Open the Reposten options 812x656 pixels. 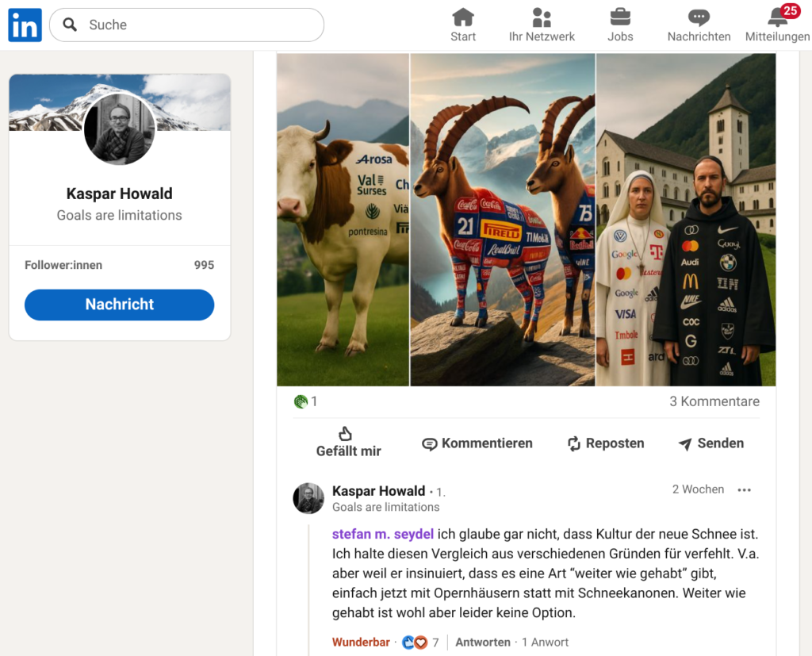(605, 443)
